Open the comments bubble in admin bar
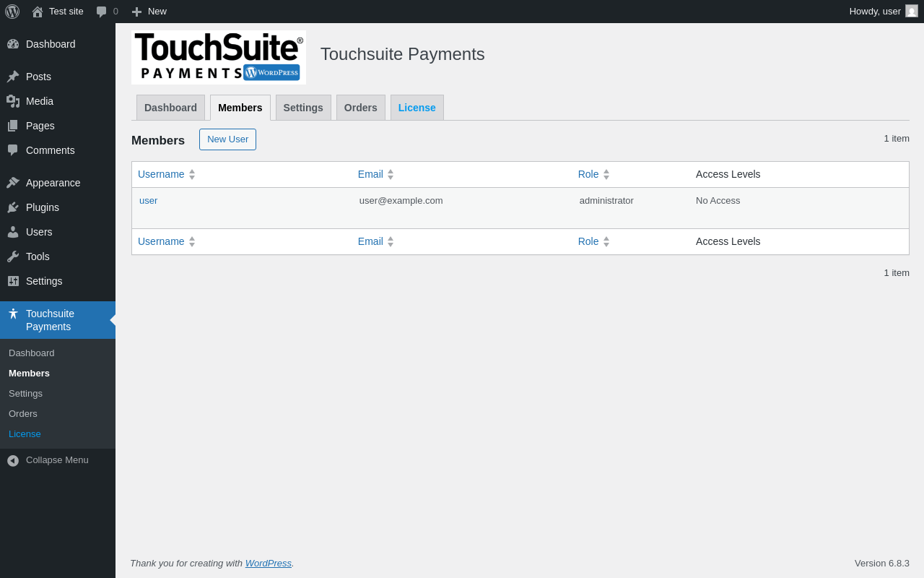The image size is (924, 578). tap(102, 12)
